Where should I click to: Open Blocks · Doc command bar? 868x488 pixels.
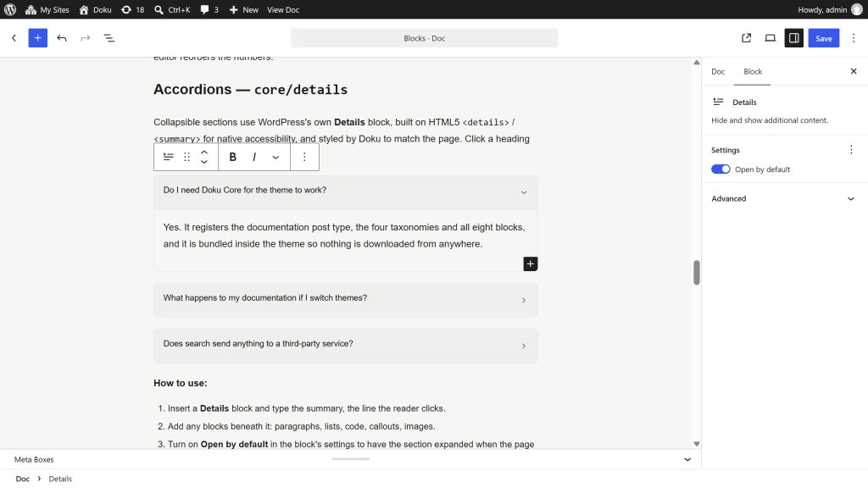(424, 38)
